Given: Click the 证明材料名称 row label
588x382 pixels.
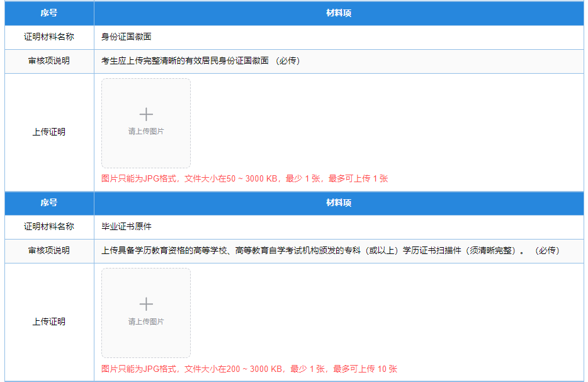Looking at the screenshot, I should pos(49,37).
